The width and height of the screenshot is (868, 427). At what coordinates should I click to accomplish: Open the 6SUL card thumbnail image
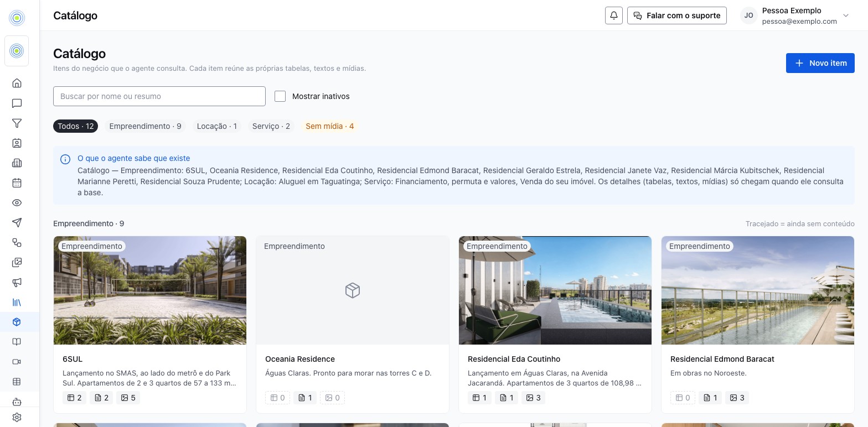(150, 290)
